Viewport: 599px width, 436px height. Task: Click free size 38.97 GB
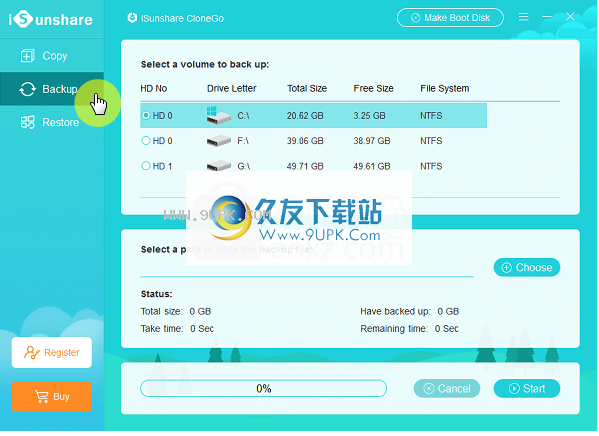click(372, 141)
